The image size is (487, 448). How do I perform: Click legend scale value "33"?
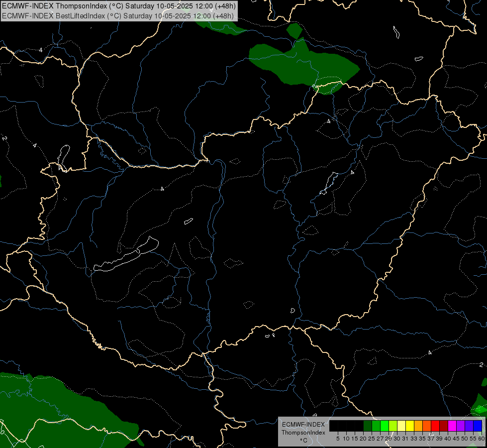[414, 439]
